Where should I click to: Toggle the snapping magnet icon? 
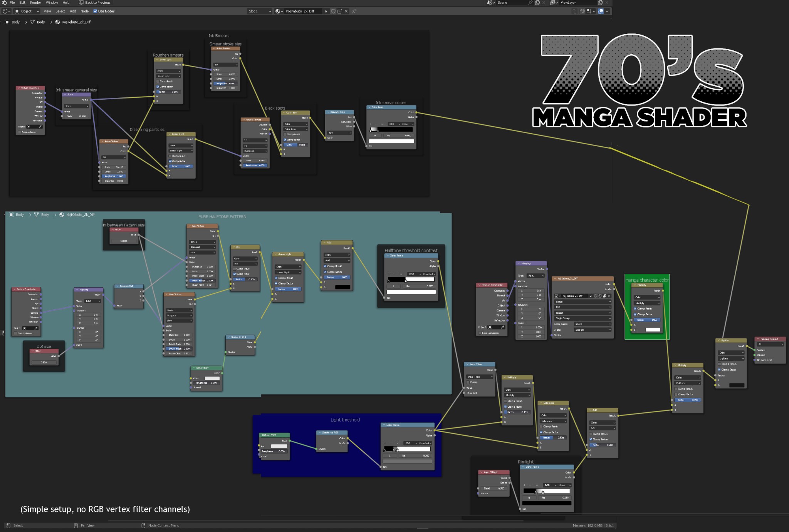tap(583, 11)
